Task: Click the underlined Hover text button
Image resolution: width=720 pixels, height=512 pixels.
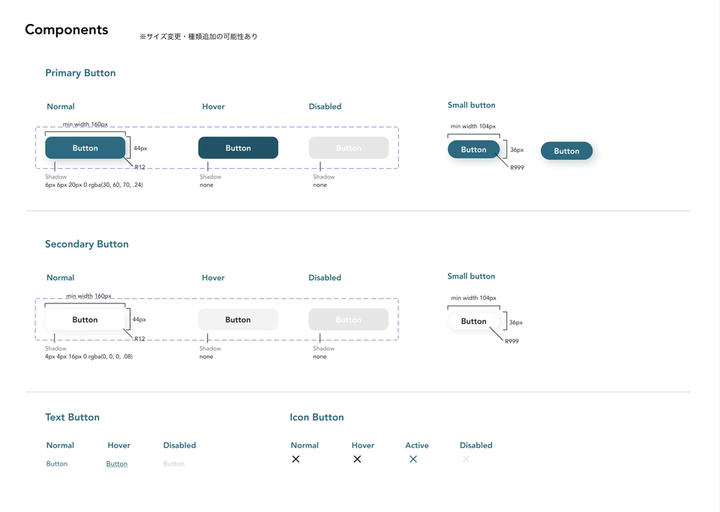Action: [117, 464]
